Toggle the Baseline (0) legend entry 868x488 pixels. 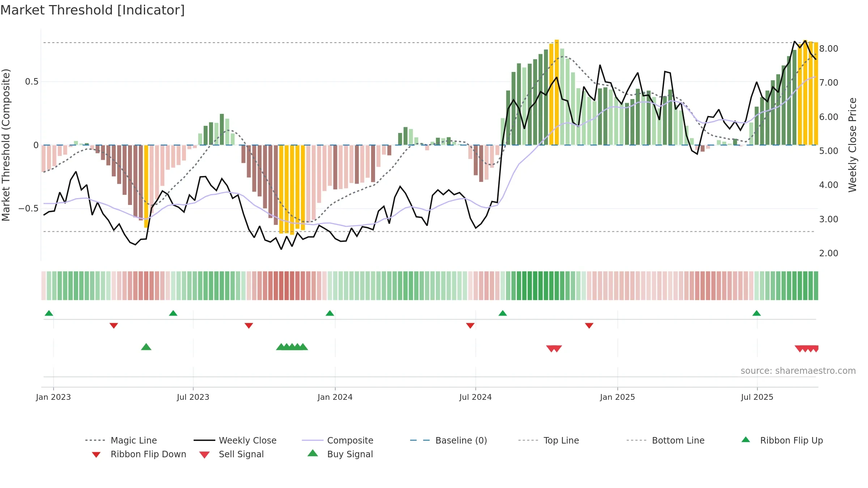point(448,440)
